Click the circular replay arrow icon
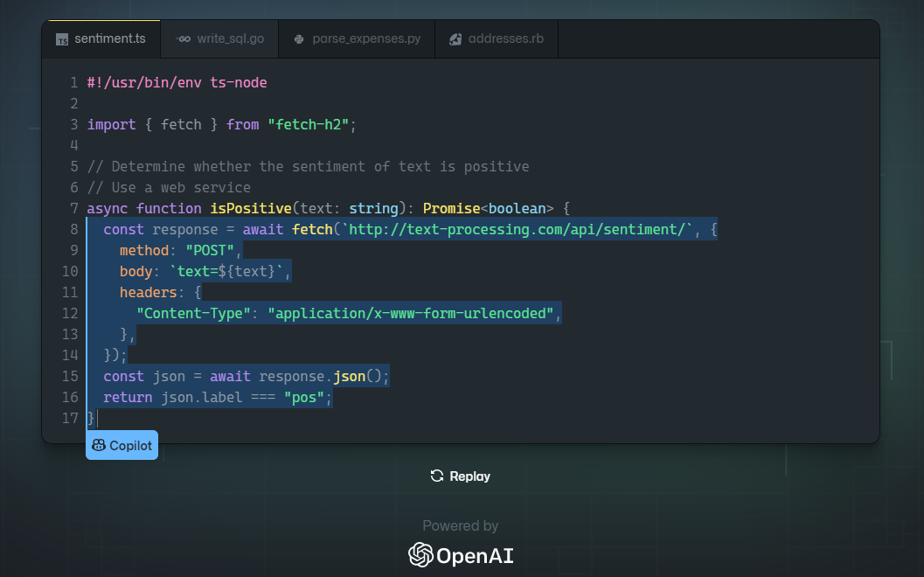This screenshot has width=924, height=577. click(x=437, y=476)
